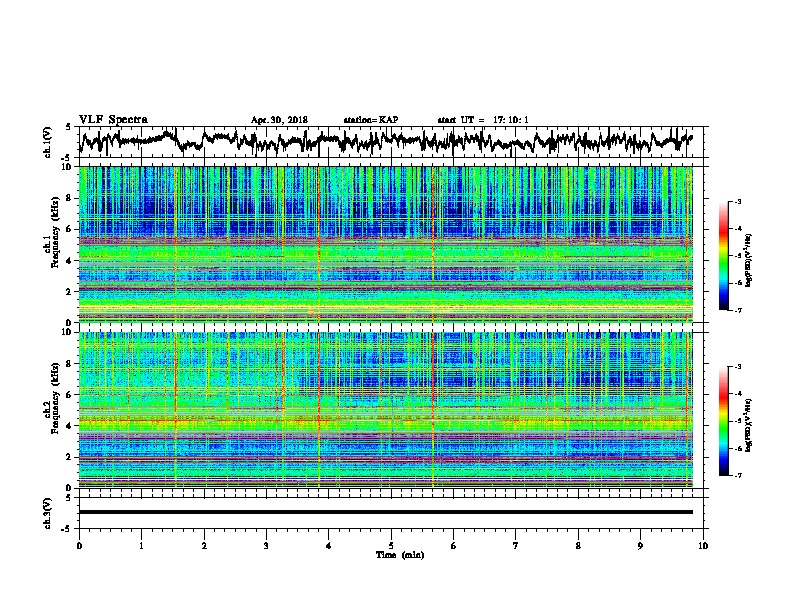Click the "ch.3(V)" axis label

pyautogui.click(x=48, y=514)
